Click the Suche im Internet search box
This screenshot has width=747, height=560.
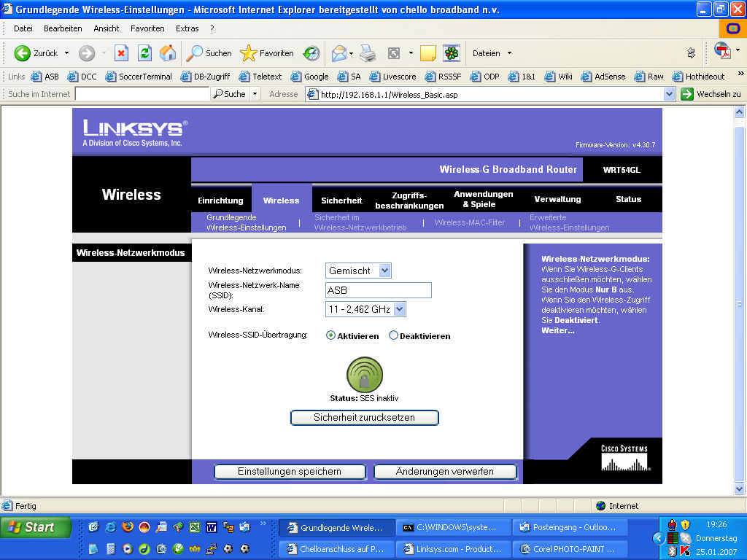tap(142, 94)
